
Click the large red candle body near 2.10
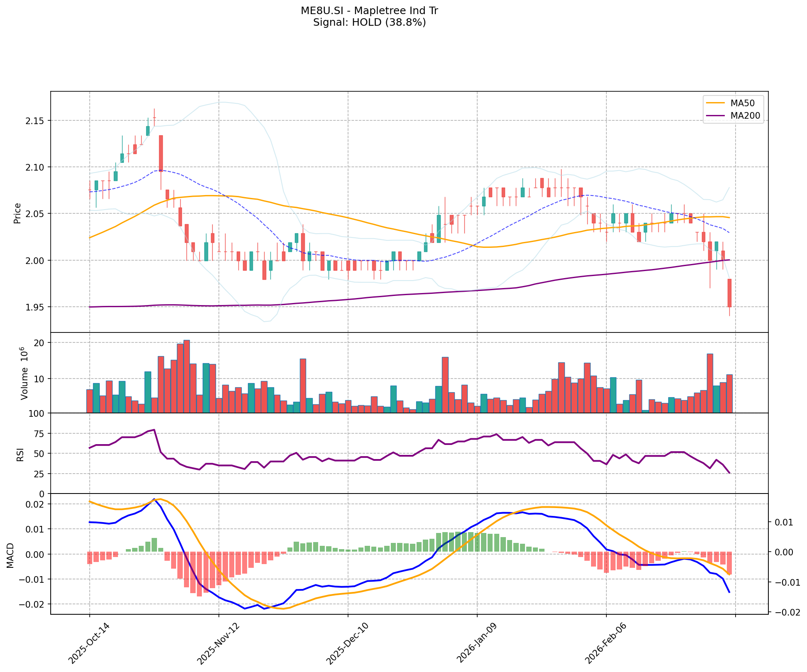point(161,153)
